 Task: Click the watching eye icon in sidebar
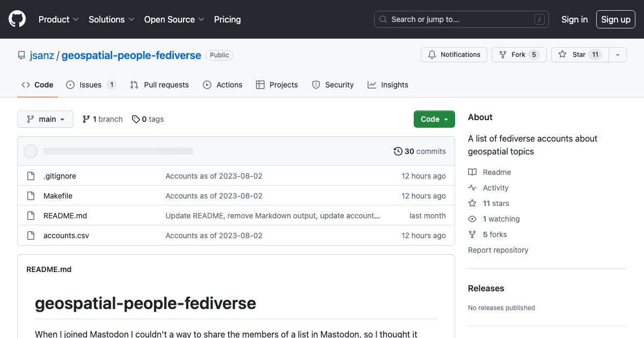[x=472, y=219]
